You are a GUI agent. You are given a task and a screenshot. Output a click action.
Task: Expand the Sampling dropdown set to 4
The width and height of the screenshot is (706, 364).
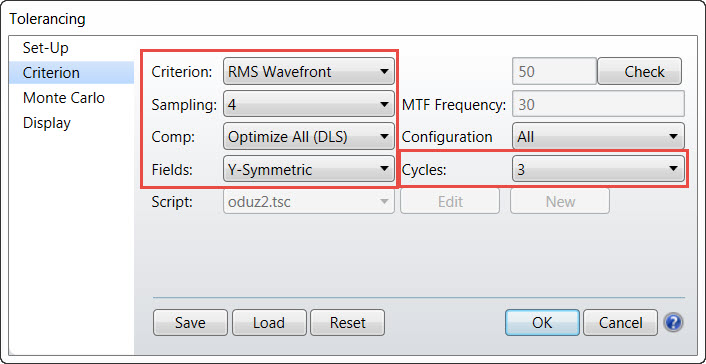click(x=309, y=105)
